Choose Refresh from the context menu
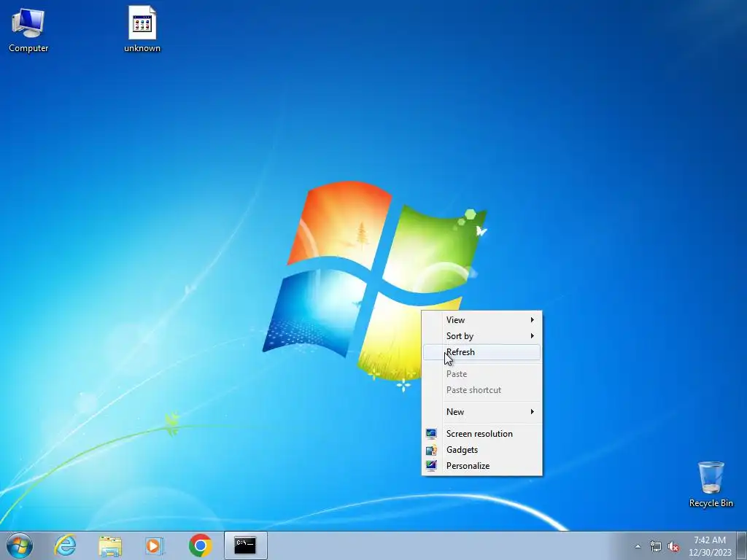Screen dimensions: 747x560 pyautogui.click(x=481, y=352)
